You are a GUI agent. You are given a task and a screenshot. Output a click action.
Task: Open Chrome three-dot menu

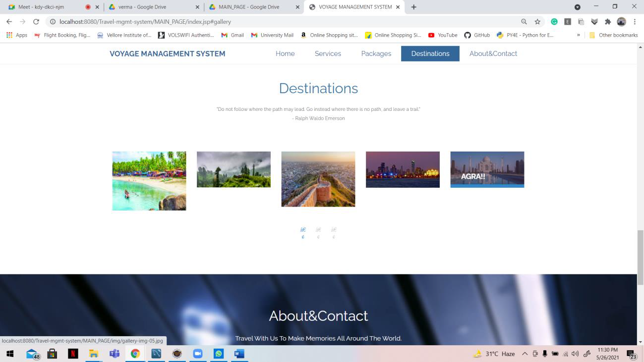(x=635, y=22)
